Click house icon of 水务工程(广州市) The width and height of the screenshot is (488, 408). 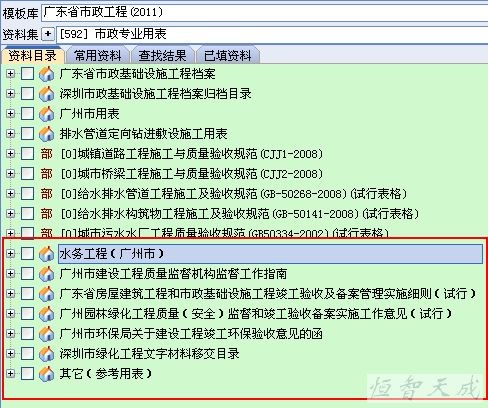(46, 254)
